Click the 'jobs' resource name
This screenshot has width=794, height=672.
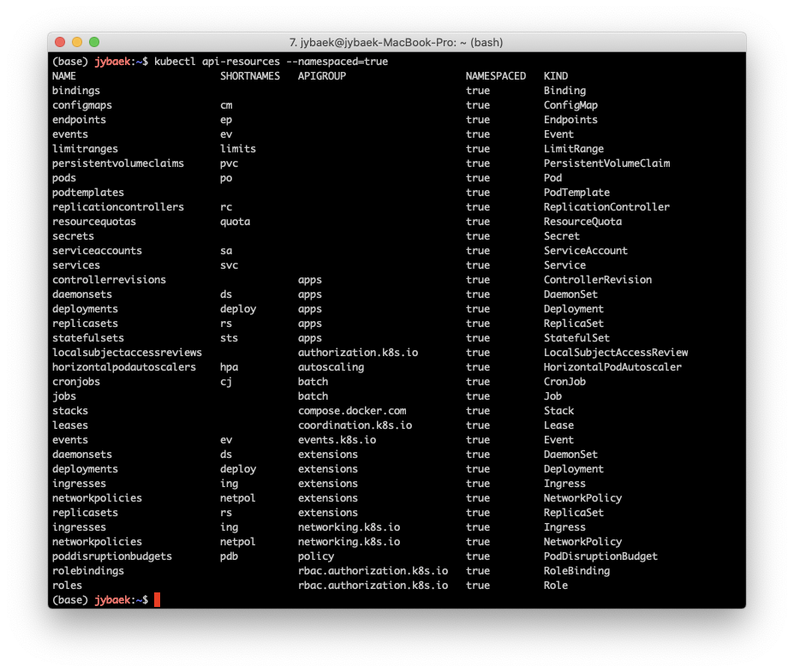click(x=63, y=396)
